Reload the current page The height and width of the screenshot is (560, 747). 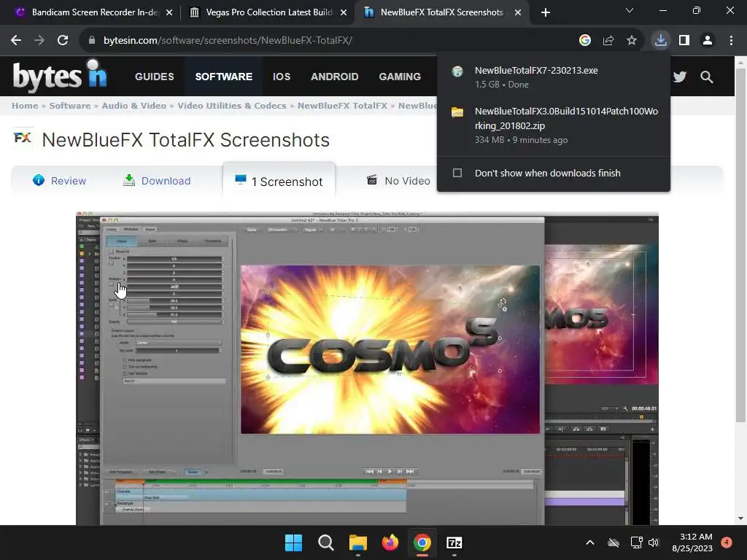tap(63, 41)
